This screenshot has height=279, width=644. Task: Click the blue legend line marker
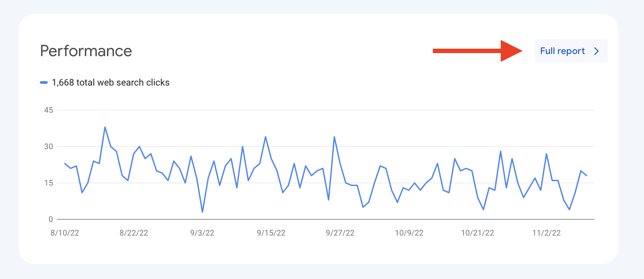click(44, 82)
